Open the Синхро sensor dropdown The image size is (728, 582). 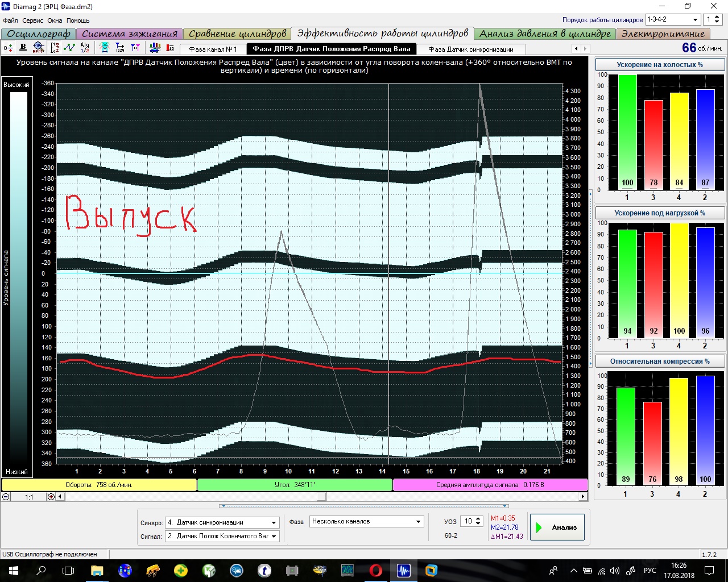coord(274,522)
